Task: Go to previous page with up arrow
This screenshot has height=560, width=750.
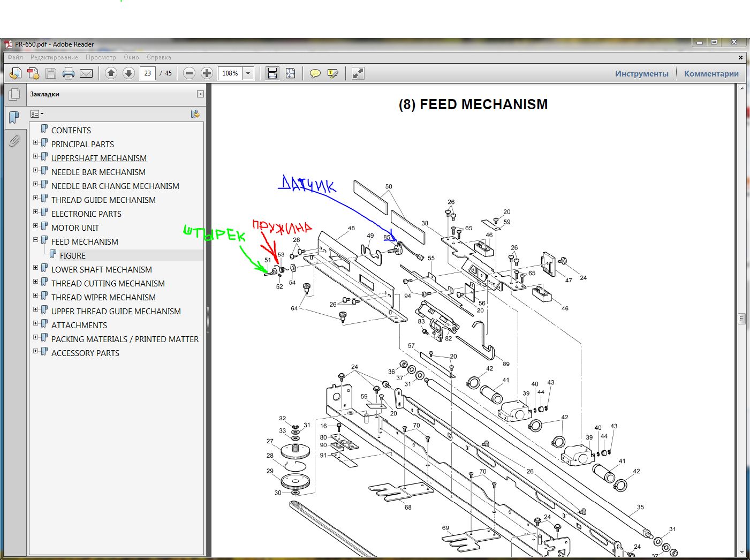Action: [111, 73]
